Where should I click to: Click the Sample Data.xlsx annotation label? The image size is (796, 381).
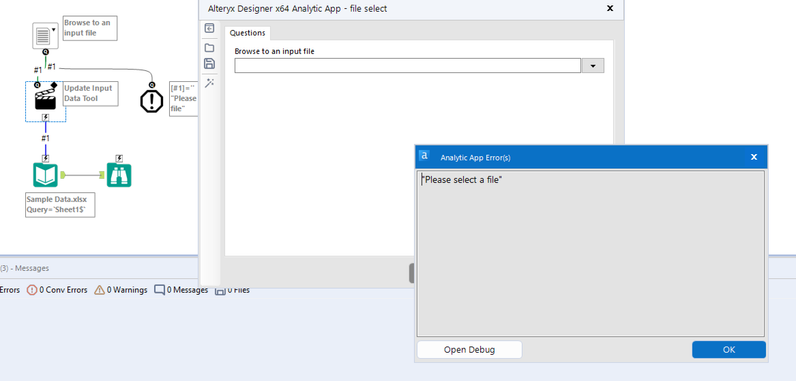pyautogui.click(x=60, y=205)
